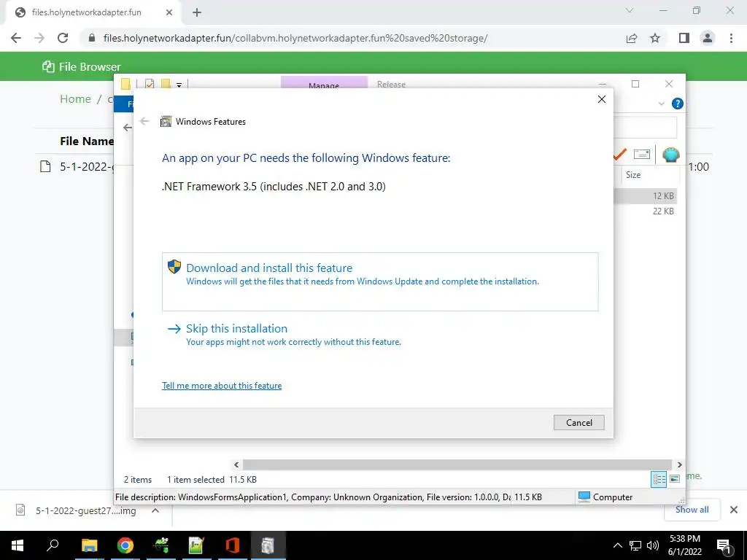Image resolution: width=747 pixels, height=560 pixels.
Task: Go back in Explorer window
Action: (127, 128)
